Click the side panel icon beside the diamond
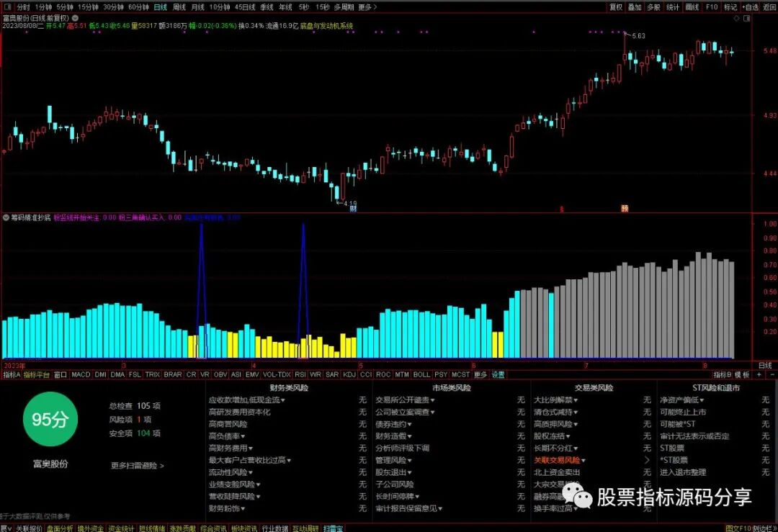Viewport: 778px width, 532px height. [x=747, y=18]
